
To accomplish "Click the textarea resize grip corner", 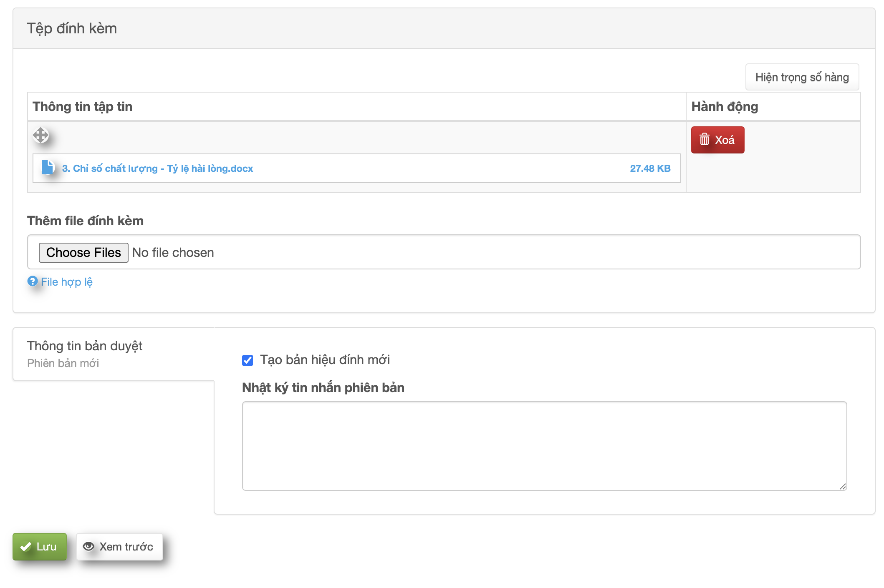I will (x=843, y=486).
